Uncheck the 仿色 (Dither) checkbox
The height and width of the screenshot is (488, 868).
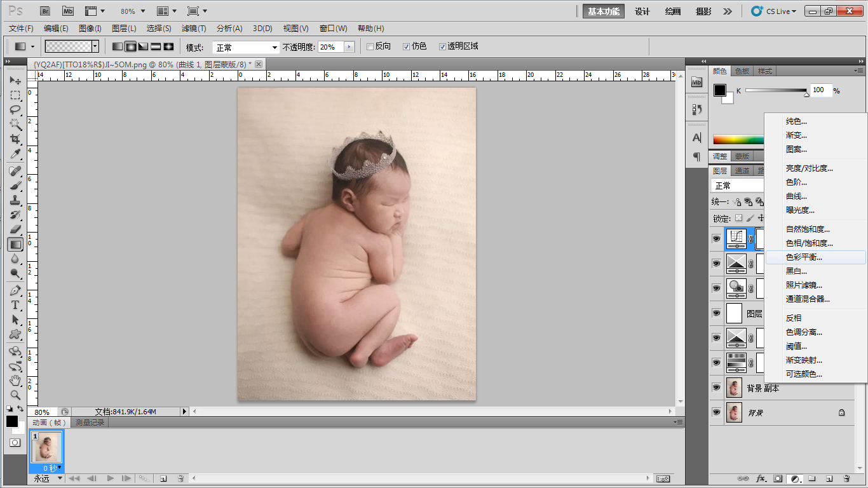(406, 46)
